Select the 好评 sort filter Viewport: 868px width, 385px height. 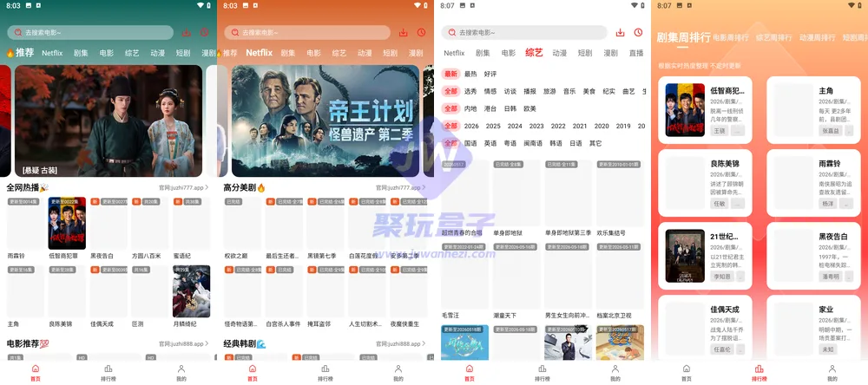[x=490, y=74]
